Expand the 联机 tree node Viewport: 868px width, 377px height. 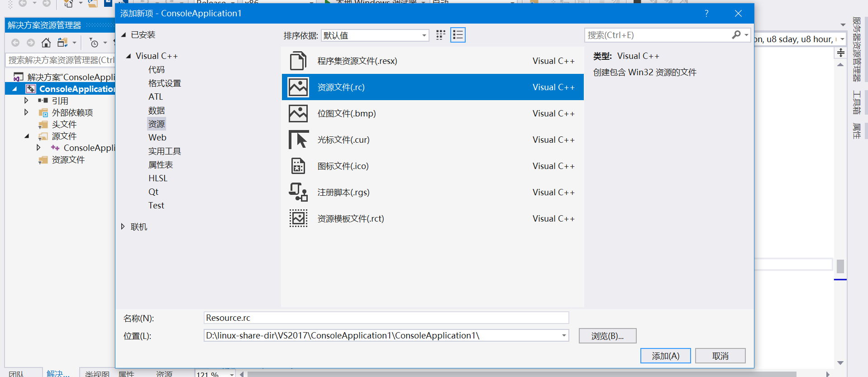pos(123,227)
